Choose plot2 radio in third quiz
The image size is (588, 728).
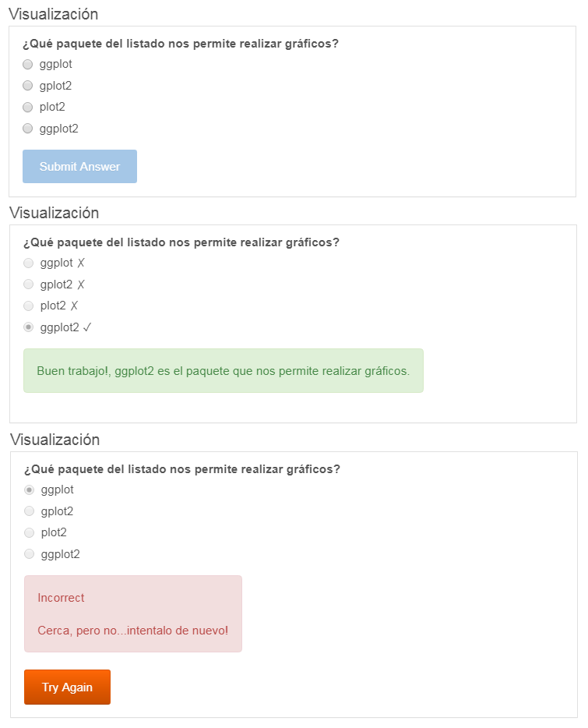30,532
